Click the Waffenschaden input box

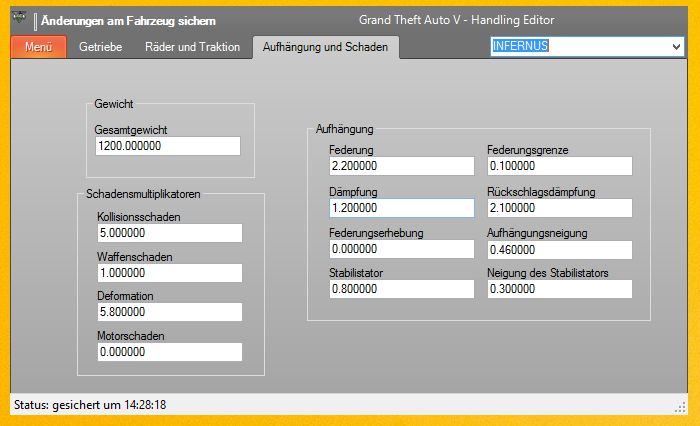click(169, 272)
